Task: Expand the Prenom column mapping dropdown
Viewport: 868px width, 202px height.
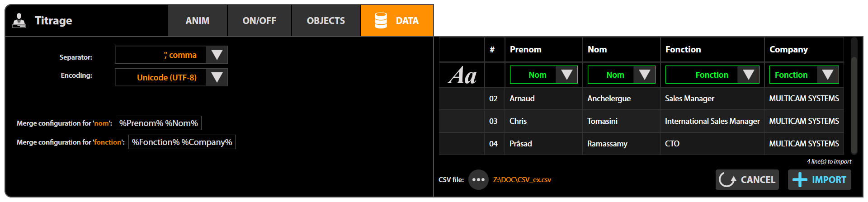Action: [x=566, y=75]
